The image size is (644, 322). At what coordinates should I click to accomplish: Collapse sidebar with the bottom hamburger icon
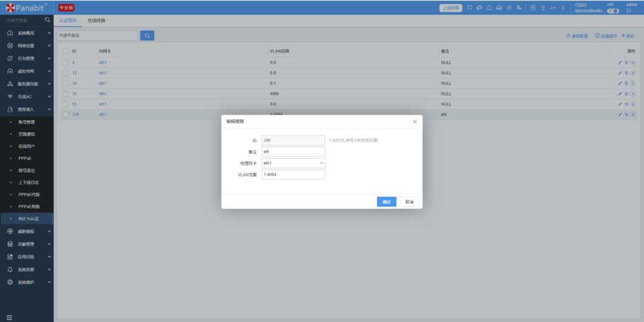10,317
